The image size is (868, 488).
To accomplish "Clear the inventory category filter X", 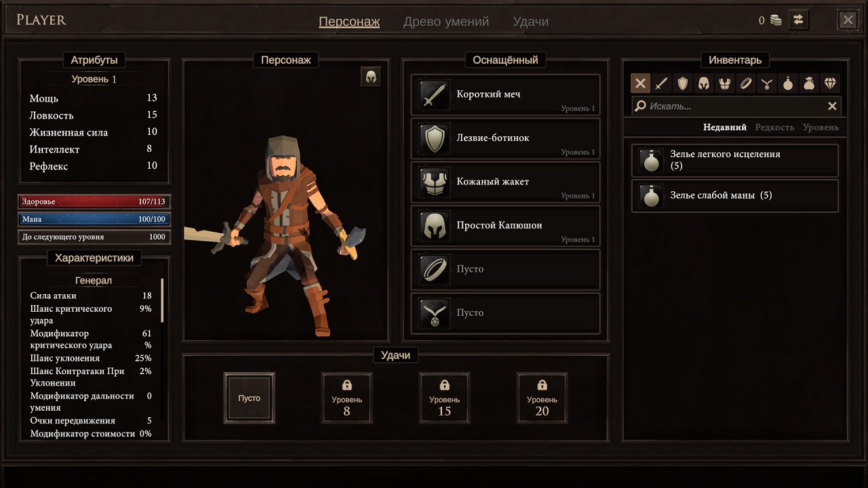I will 641,83.
